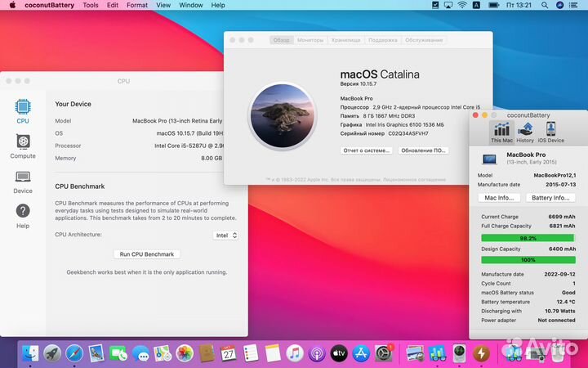The image size is (588, 368).
Task: Select the CPU section in Geekbench sidebar
Action: (x=23, y=111)
